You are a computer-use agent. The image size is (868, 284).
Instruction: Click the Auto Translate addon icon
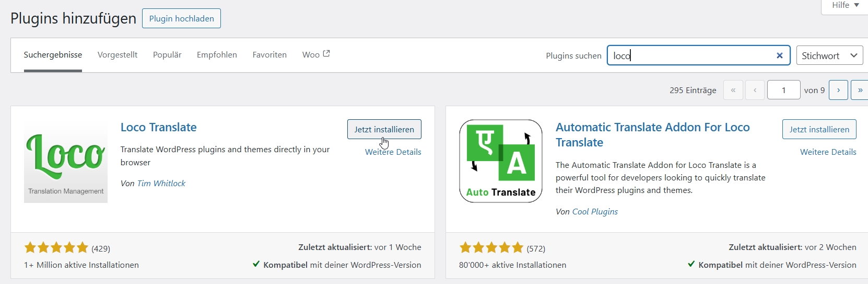pos(500,161)
